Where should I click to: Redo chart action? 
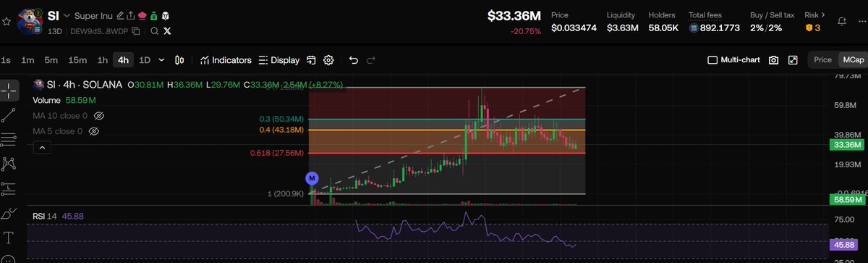pos(371,60)
